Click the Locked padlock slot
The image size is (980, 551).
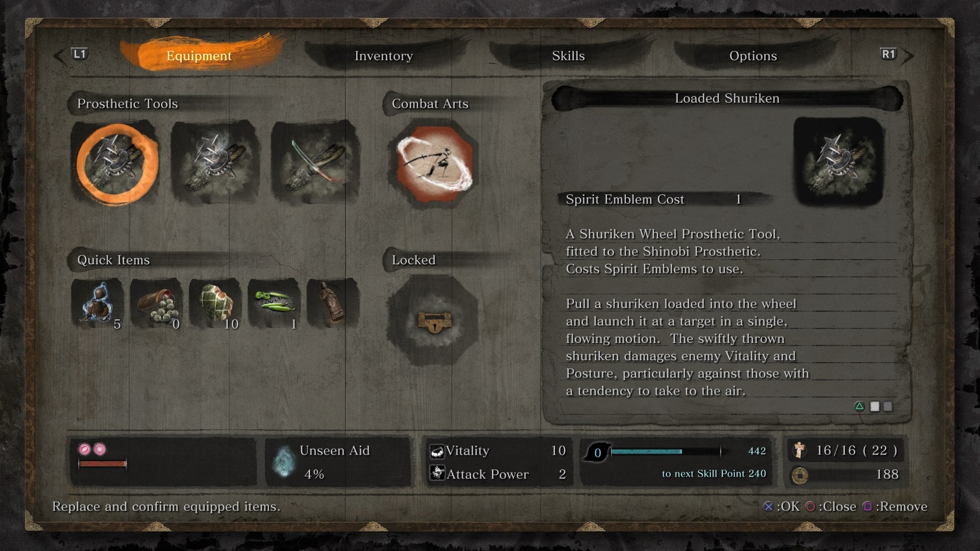pyautogui.click(x=433, y=321)
